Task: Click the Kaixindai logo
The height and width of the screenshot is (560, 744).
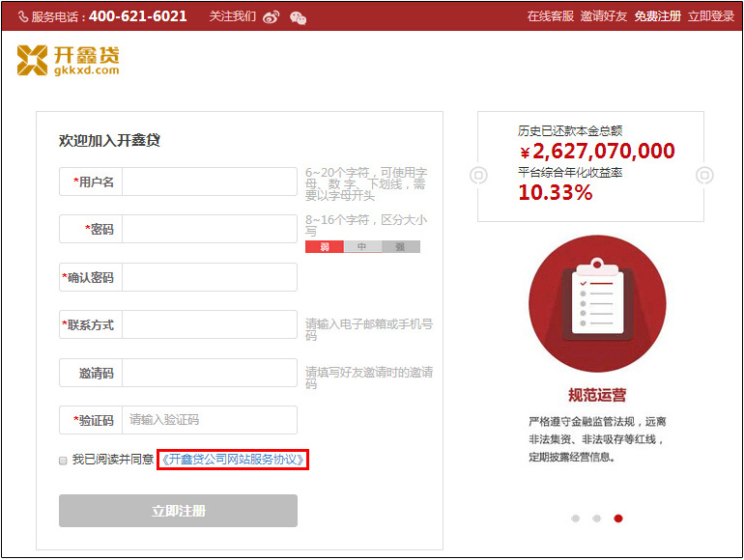Action: tap(69, 60)
